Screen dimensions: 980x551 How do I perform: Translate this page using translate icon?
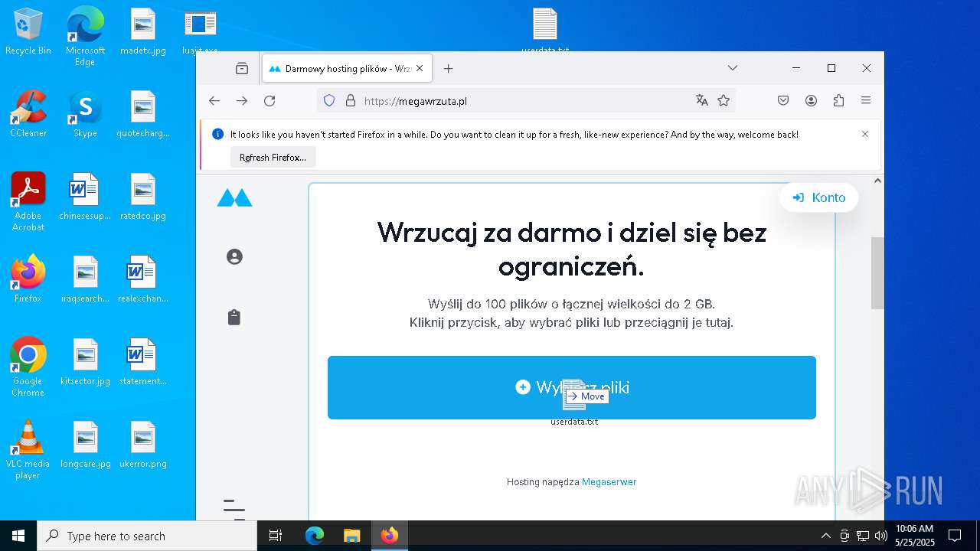point(701,100)
